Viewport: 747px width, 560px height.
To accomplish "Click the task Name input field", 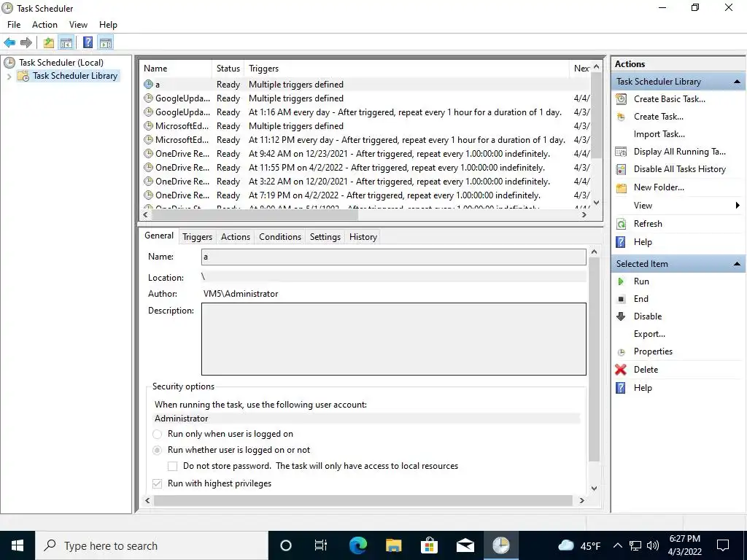I will pyautogui.click(x=393, y=257).
